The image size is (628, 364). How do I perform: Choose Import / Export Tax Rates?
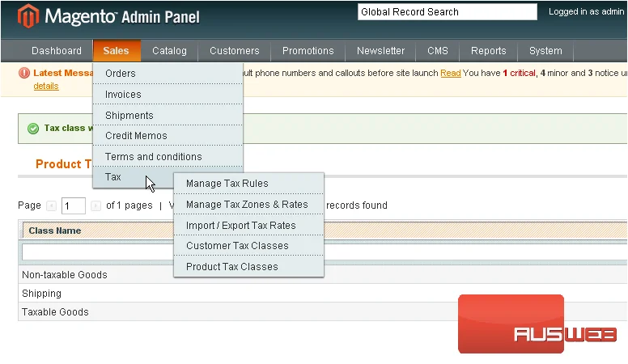pyautogui.click(x=248, y=226)
